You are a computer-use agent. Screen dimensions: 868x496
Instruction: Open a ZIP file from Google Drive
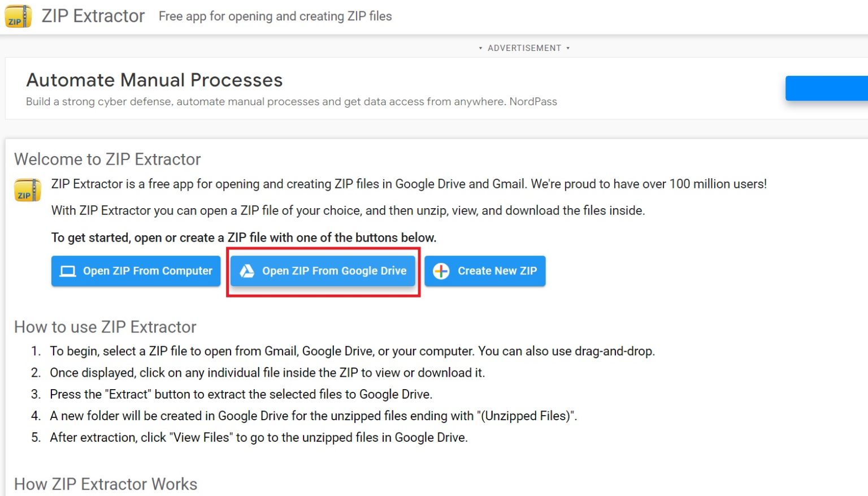323,271
